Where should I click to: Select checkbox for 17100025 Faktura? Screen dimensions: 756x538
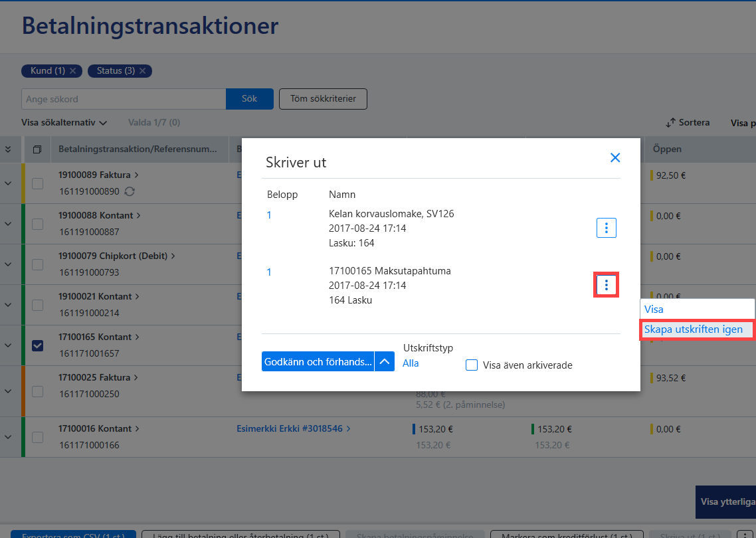38,391
